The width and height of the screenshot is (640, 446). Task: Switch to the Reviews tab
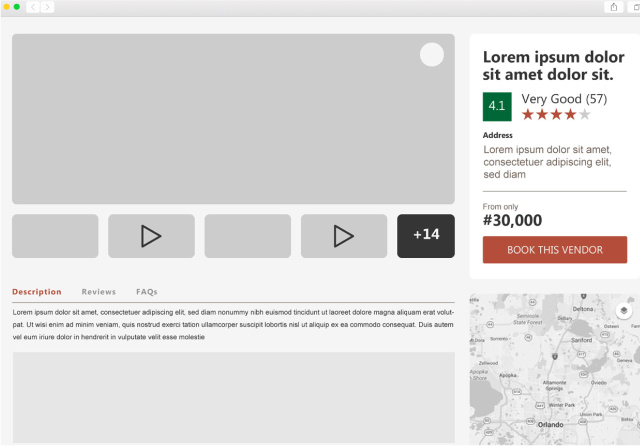[x=99, y=292]
